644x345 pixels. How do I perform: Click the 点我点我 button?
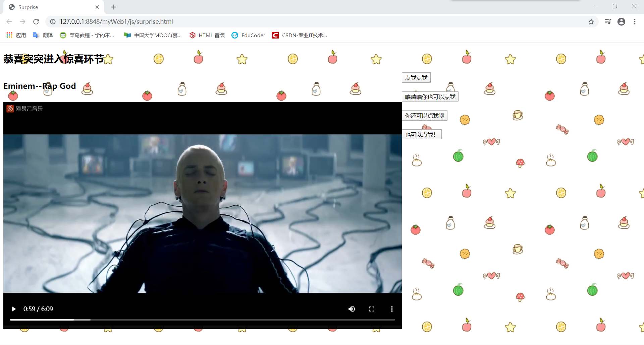[x=416, y=78]
